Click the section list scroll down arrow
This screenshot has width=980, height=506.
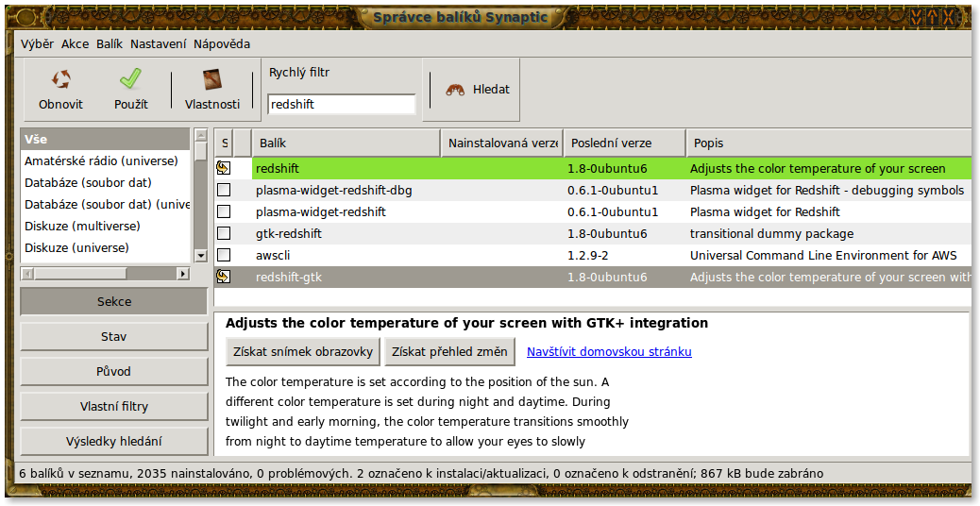pos(200,255)
